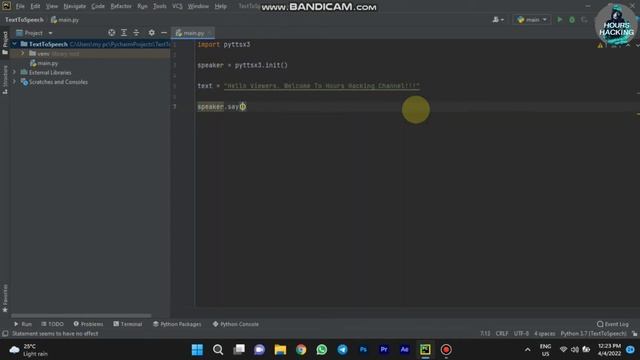
Task: Start debugging with the green bug icon
Action: [572, 20]
